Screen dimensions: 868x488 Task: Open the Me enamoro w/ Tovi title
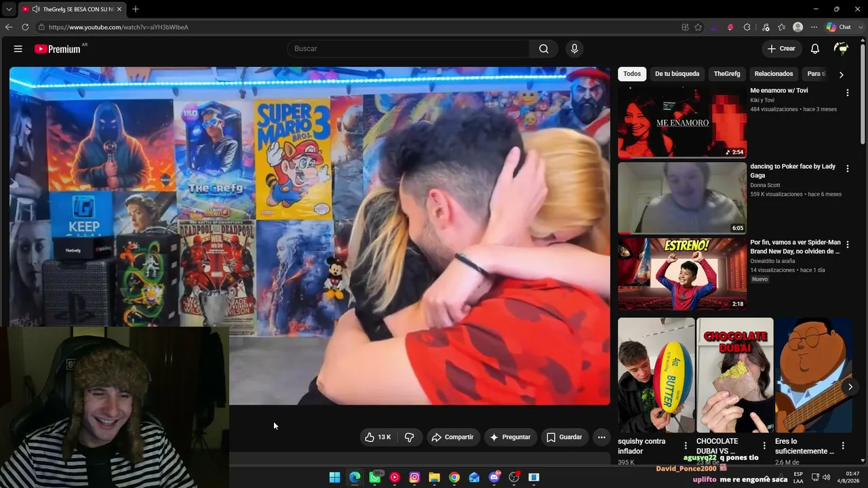(x=778, y=90)
